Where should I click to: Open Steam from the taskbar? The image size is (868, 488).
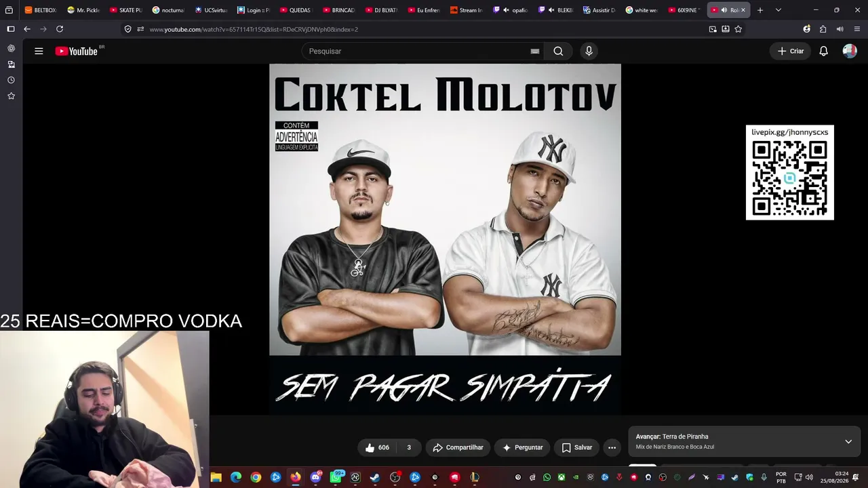click(x=375, y=477)
